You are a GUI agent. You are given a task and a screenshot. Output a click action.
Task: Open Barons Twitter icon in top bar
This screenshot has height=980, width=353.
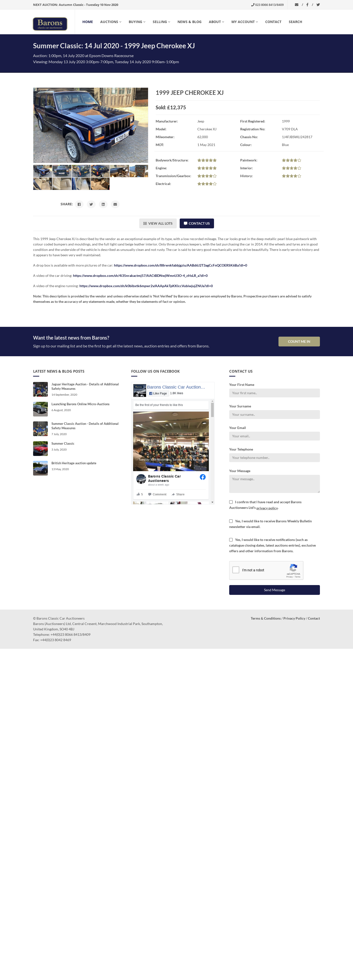(x=318, y=5)
